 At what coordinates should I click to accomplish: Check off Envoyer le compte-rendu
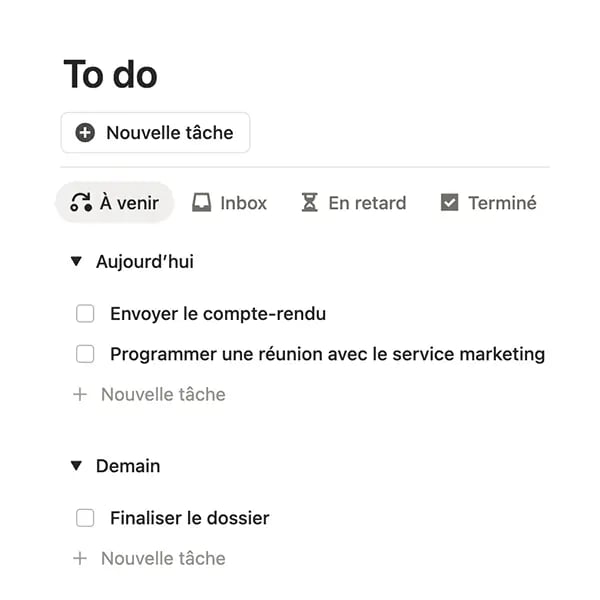(x=85, y=314)
